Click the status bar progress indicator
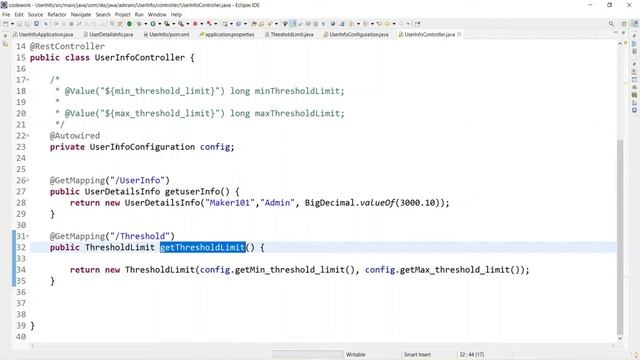640x360 pixels. pyautogui.click(x=308, y=354)
